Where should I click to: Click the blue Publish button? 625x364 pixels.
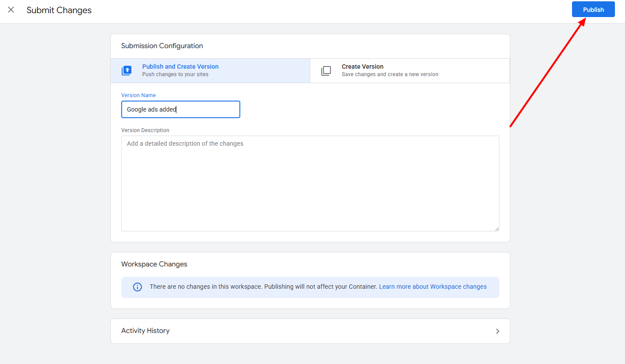[593, 10]
